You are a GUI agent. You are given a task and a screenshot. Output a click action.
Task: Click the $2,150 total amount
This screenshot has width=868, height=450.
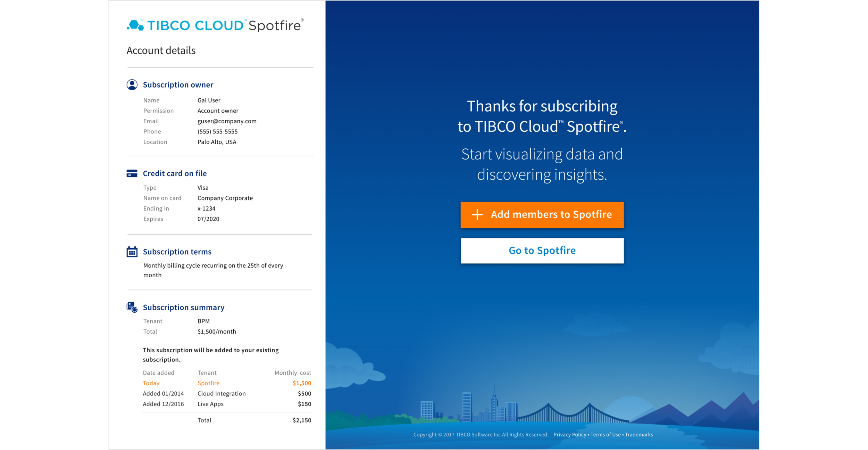[x=302, y=420]
